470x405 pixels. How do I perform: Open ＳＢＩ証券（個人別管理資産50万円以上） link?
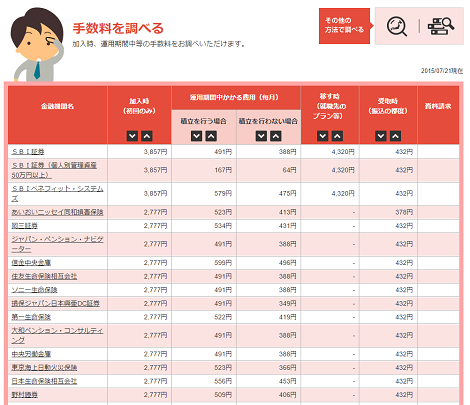(54, 170)
